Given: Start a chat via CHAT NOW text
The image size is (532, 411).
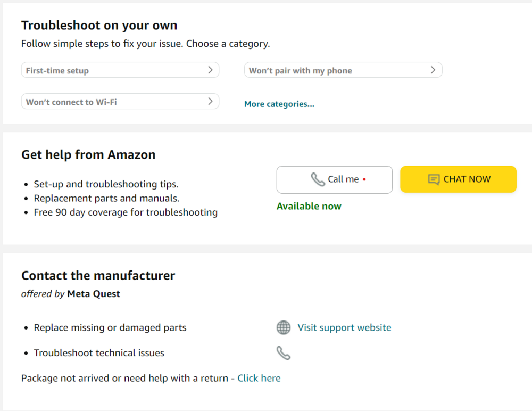Looking at the screenshot, I should [467, 179].
